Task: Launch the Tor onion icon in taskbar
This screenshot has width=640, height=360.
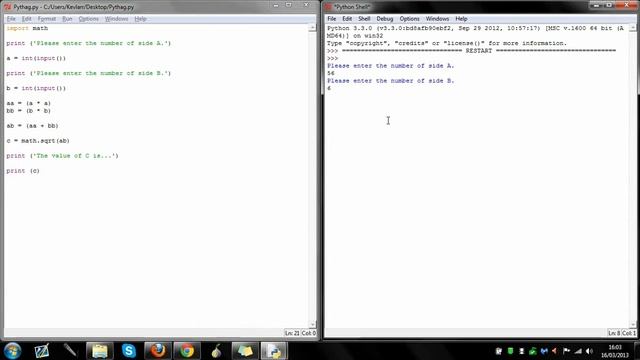Action: pos(216,351)
